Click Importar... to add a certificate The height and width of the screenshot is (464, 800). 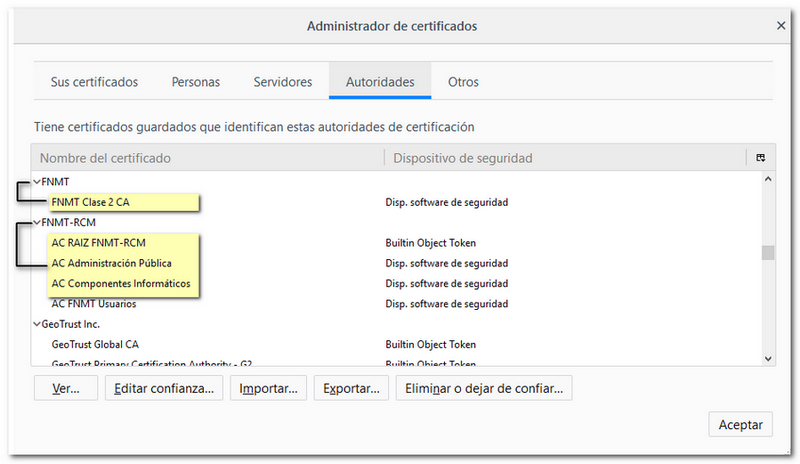(x=268, y=388)
